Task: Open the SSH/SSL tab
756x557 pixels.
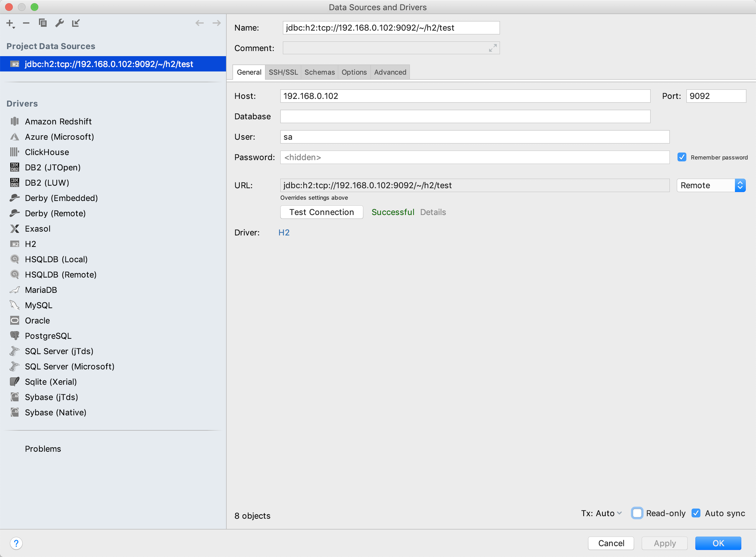Action: pos(283,72)
